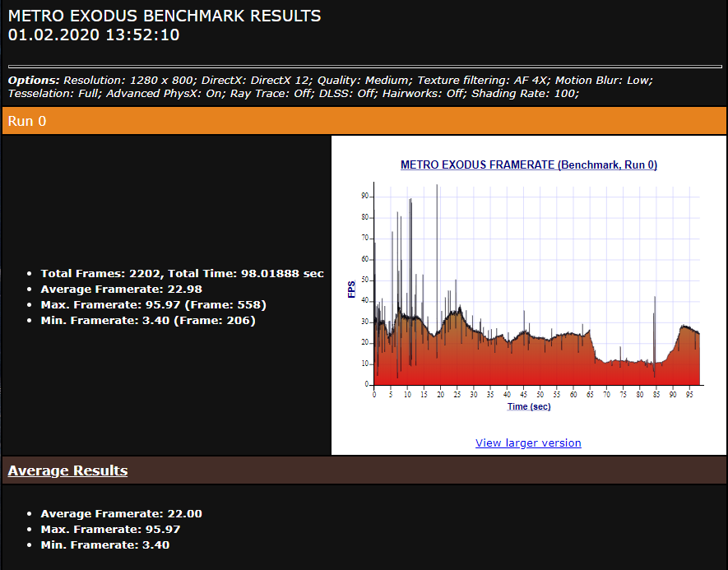Click the Average Results Max. Framerate 95.97
Image resolution: width=728 pixels, height=570 pixels.
point(110,530)
